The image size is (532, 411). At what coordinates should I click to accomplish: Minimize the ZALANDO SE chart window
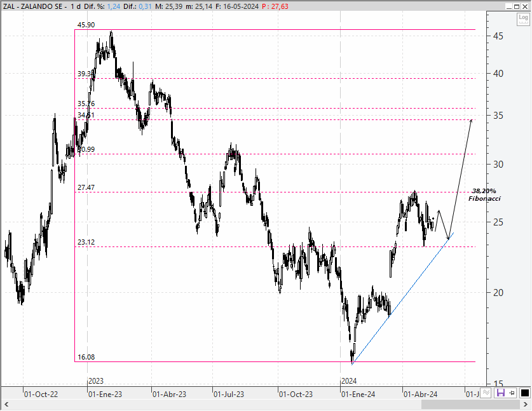coord(508,6)
